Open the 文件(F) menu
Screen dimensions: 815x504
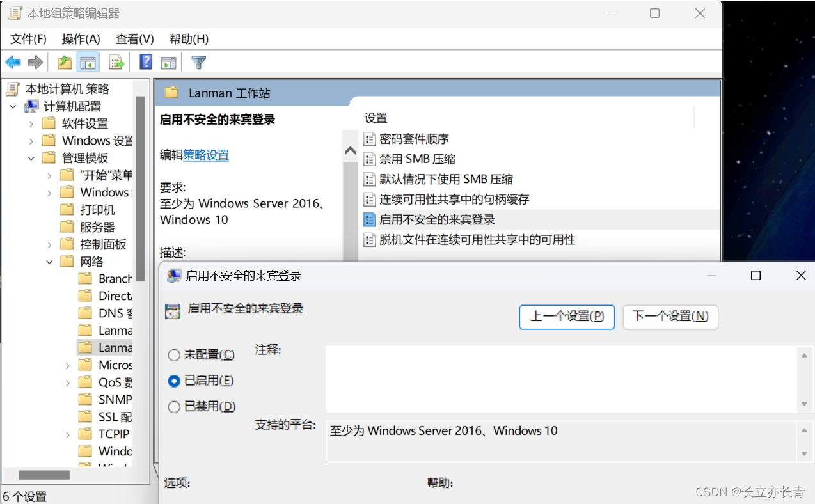pos(29,39)
